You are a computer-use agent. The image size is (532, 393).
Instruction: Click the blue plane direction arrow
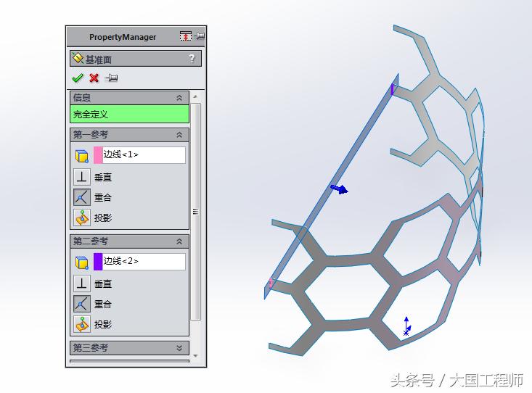point(339,189)
